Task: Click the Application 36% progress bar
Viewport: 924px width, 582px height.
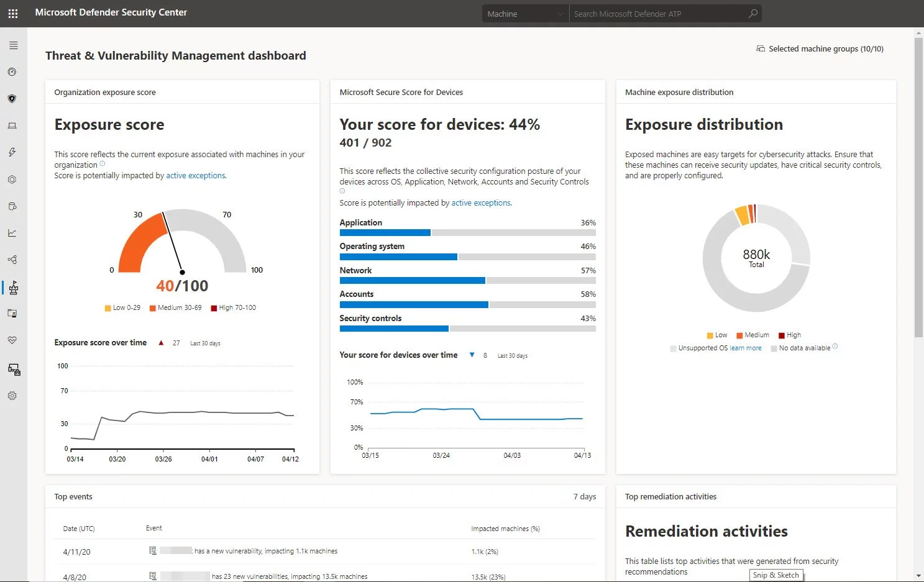Action: click(467, 233)
